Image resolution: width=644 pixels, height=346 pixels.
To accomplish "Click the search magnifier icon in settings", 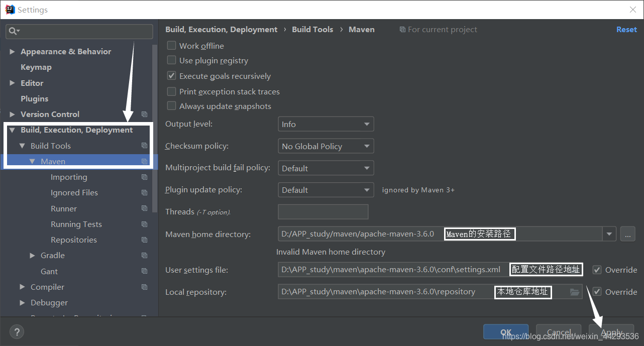I will pyautogui.click(x=13, y=31).
